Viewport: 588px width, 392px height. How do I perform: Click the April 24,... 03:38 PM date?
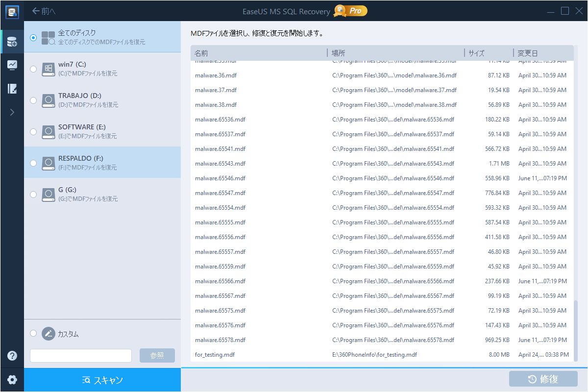pyautogui.click(x=543, y=355)
